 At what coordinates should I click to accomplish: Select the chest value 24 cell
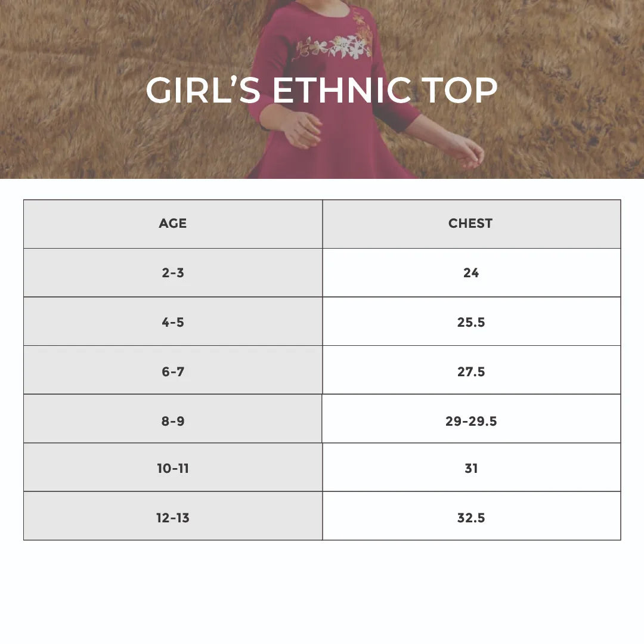pos(471,273)
